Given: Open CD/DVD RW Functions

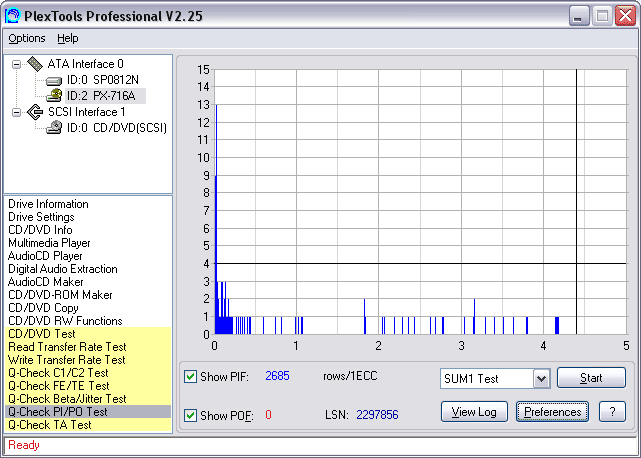Looking at the screenshot, I should click(65, 321).
